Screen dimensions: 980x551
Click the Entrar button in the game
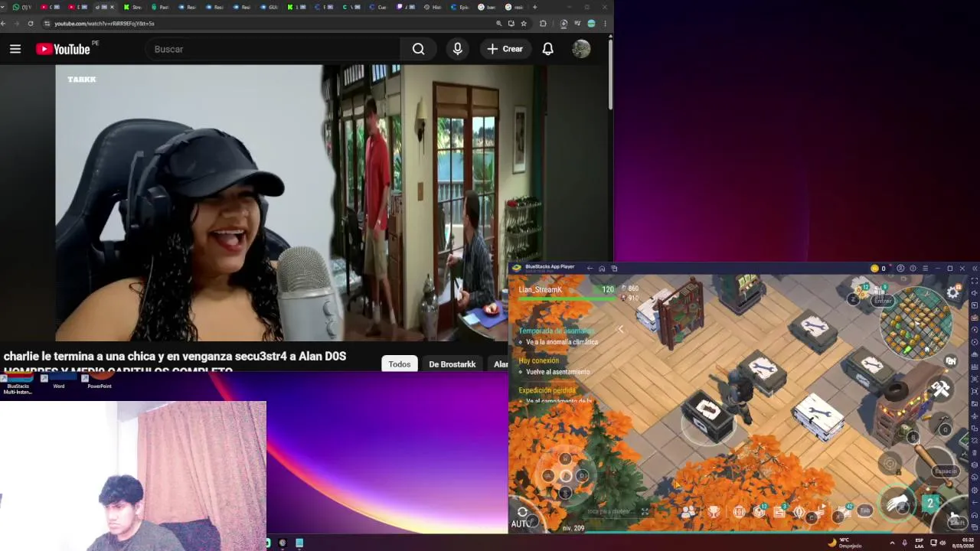click(884, 301)
